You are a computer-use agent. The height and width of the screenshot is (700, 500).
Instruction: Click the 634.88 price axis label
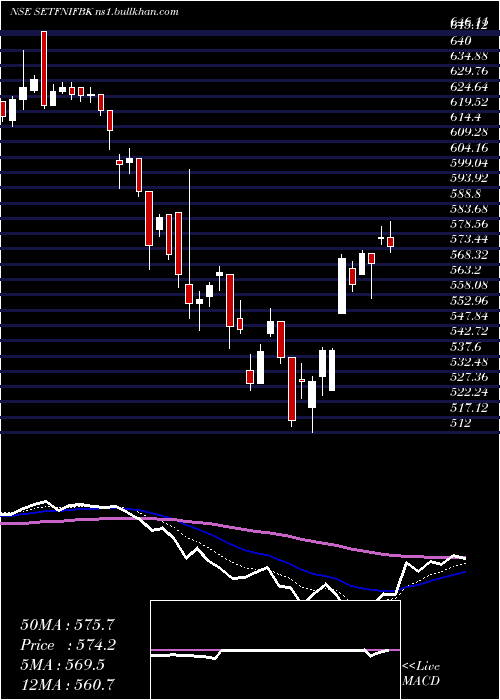469,56
